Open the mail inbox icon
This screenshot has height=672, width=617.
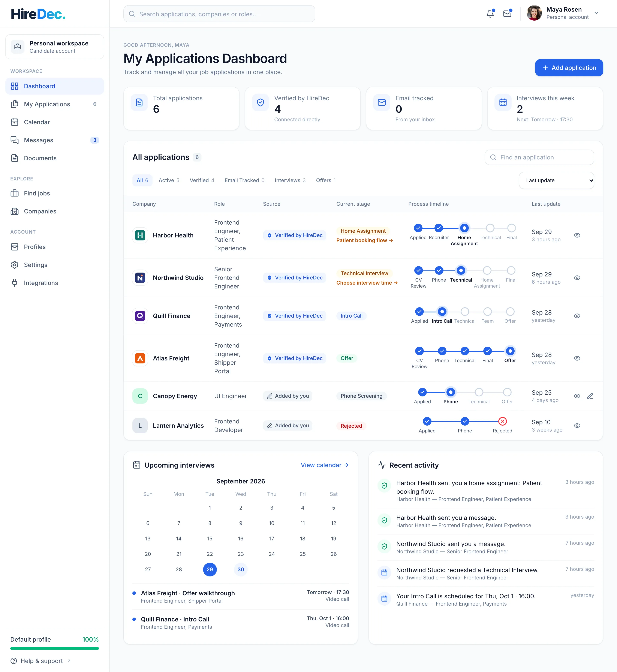click(507, 14)
